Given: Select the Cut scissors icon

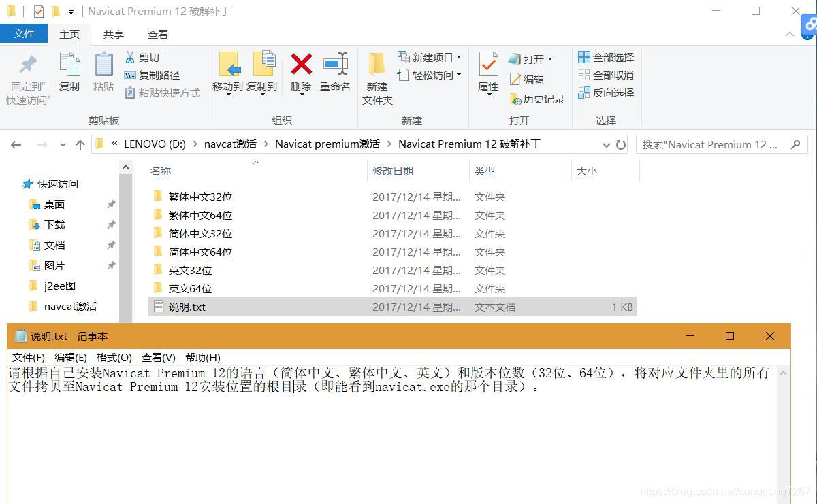Looking at the screenshot, I should tap(130, 57).
